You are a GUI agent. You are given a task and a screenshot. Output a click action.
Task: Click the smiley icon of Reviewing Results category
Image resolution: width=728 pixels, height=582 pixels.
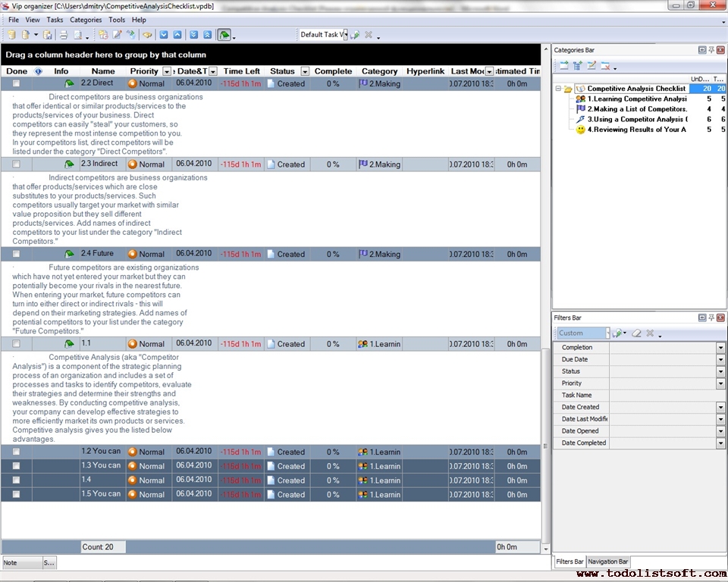[580, 130]
